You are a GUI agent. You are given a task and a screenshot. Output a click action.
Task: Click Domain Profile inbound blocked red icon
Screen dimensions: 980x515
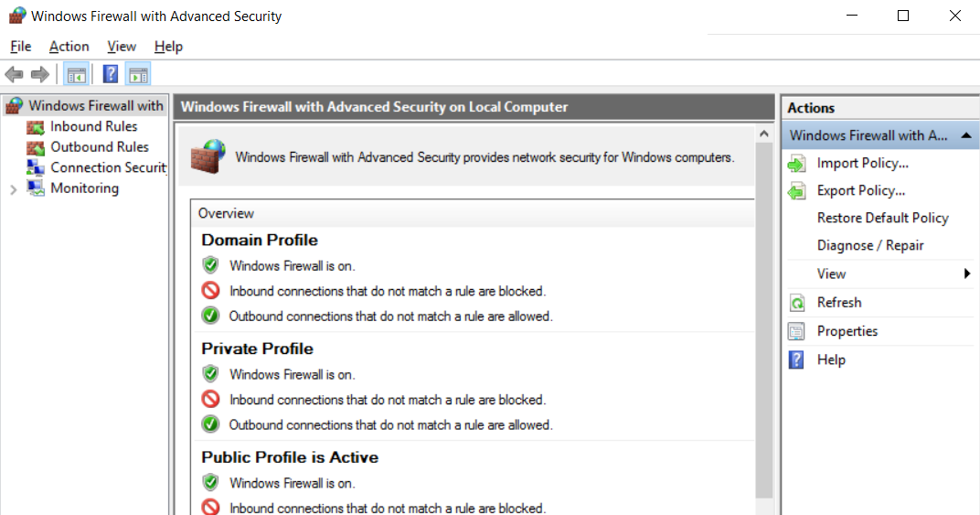210,290
